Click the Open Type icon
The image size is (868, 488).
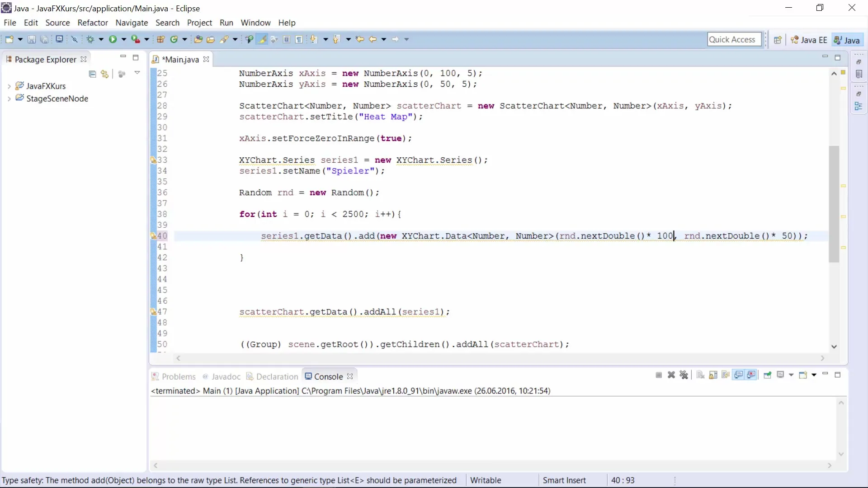198,39
